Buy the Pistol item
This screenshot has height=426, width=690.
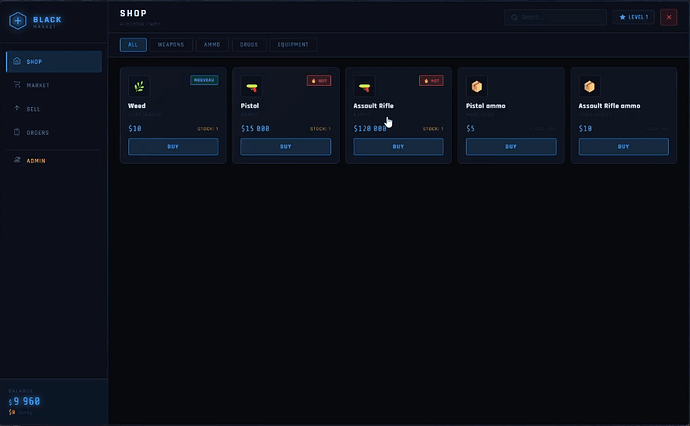pos(286,147)
